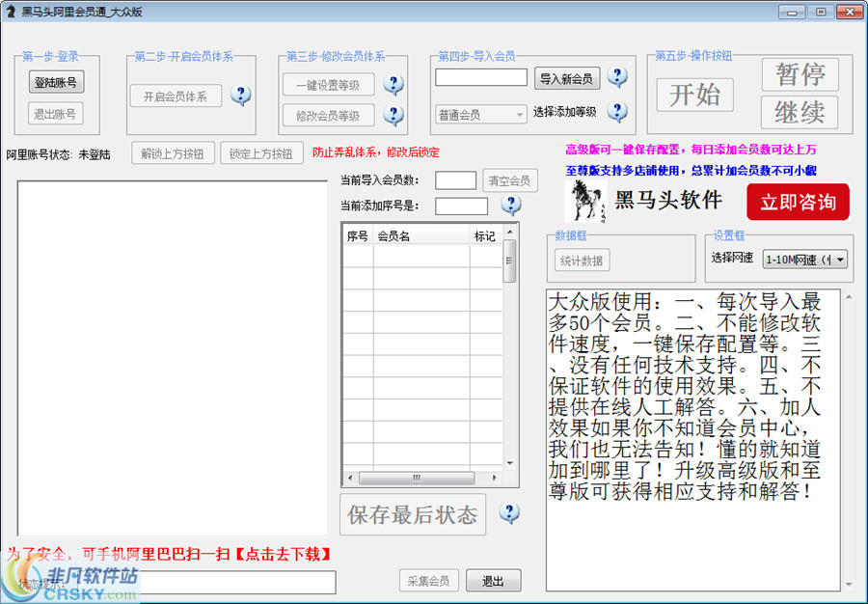The height and width of the screenshot is (604, 868).
Task: Click the blue 至尊版 promo text line
Action: pyautogui.click(x=691, y=171)
